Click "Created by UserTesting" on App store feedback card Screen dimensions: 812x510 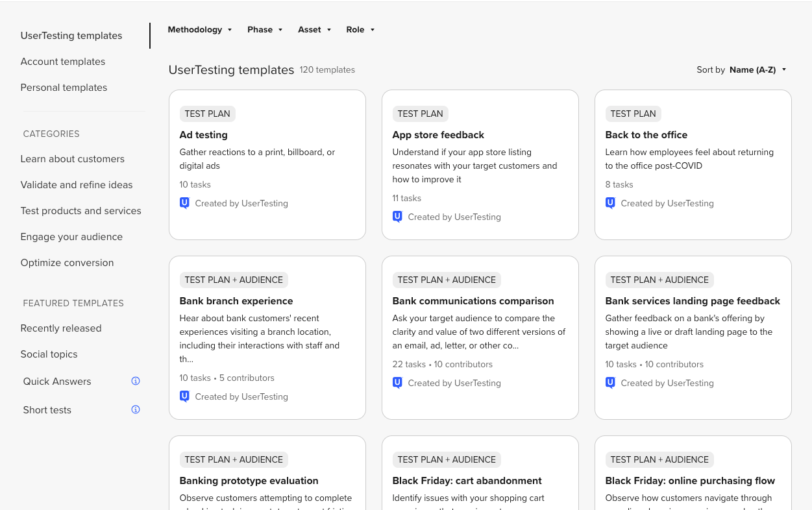(454, 217)
